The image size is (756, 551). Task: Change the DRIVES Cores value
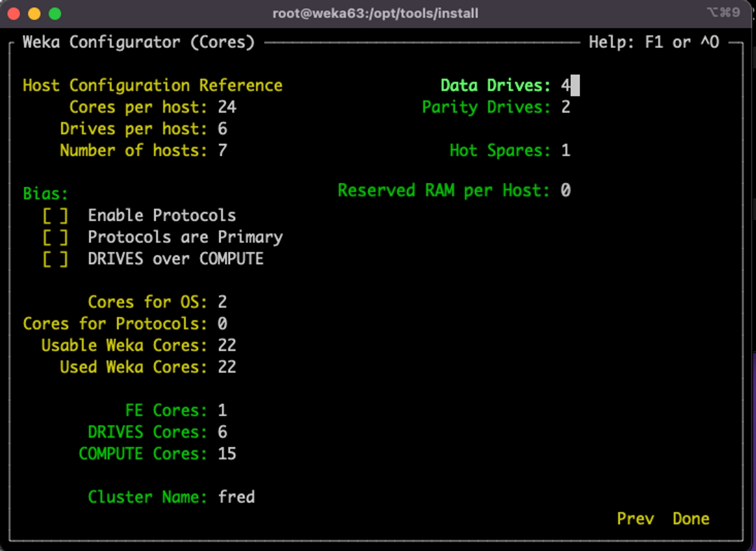(222, 432)
